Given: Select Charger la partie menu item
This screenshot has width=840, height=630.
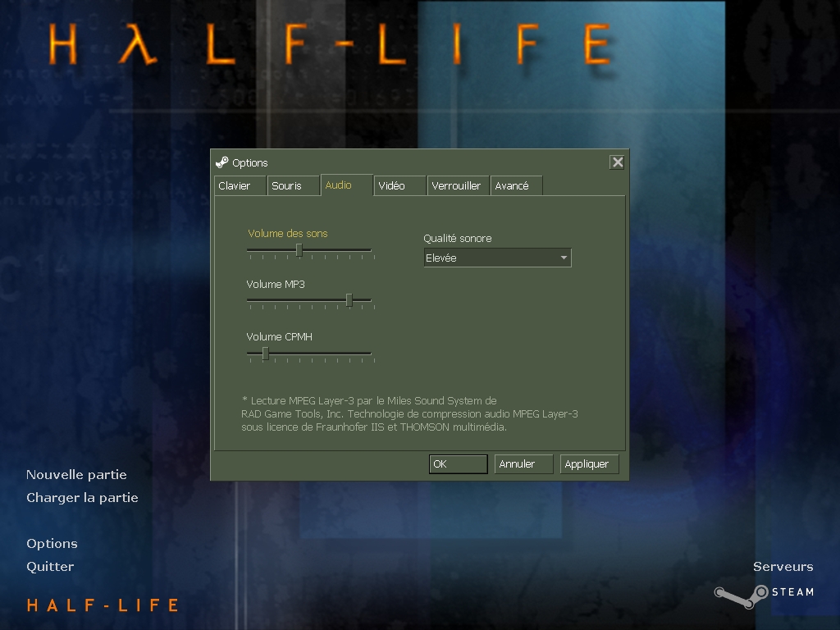Looking at the screenshot, I should click(x=82, y=498).
